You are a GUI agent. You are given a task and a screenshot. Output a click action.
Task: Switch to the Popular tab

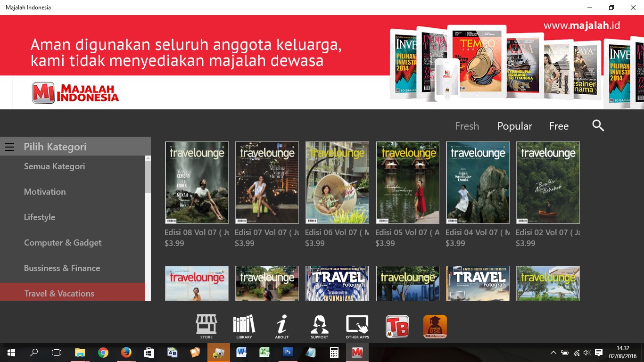(x=515, y=126)
